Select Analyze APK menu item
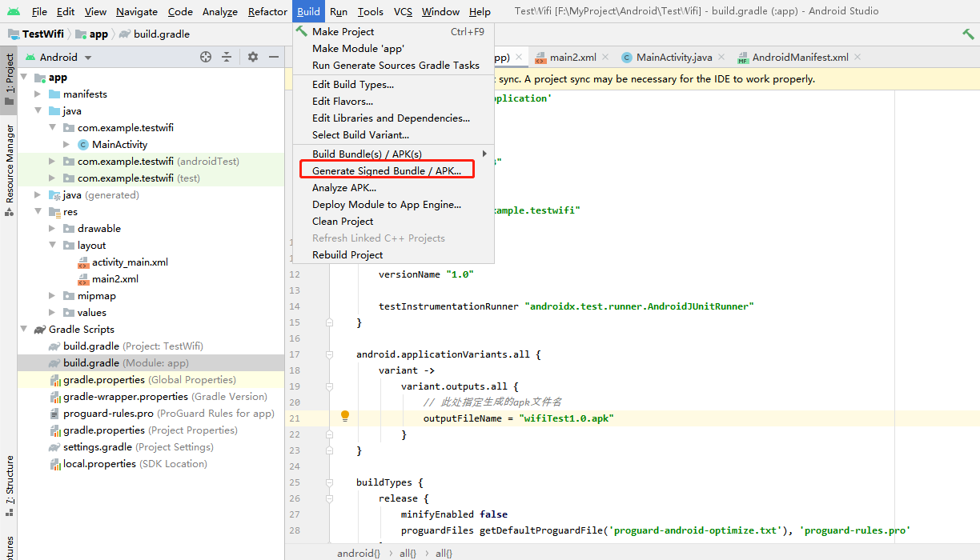 pos(392,188)
